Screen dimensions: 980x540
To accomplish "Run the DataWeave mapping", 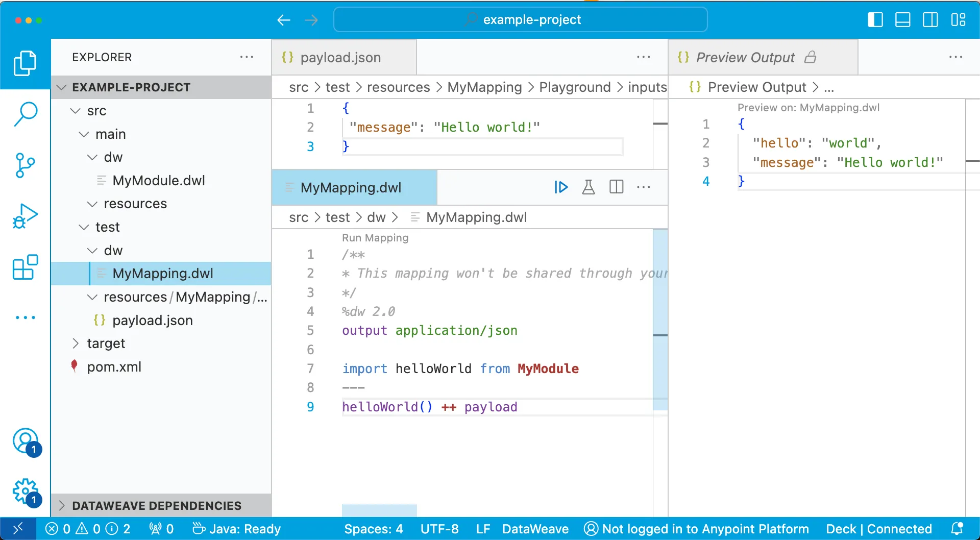I will coord(561,187).
